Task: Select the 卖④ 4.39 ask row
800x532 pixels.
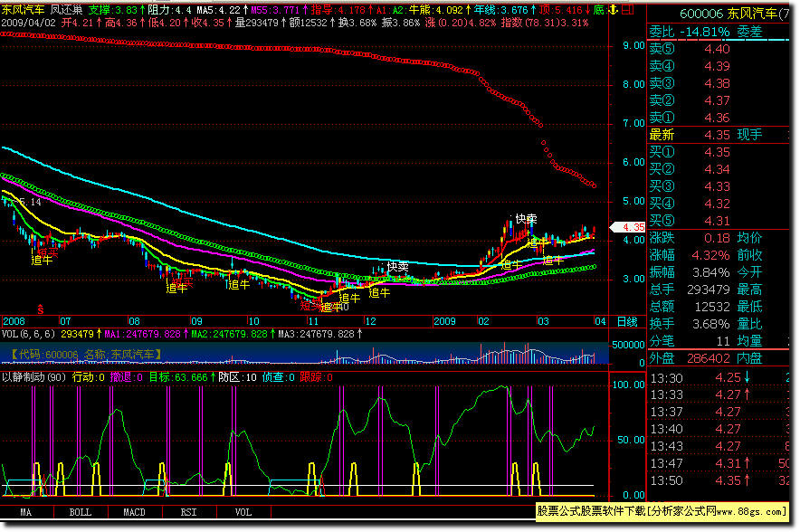Action: [x=719, y=66]
